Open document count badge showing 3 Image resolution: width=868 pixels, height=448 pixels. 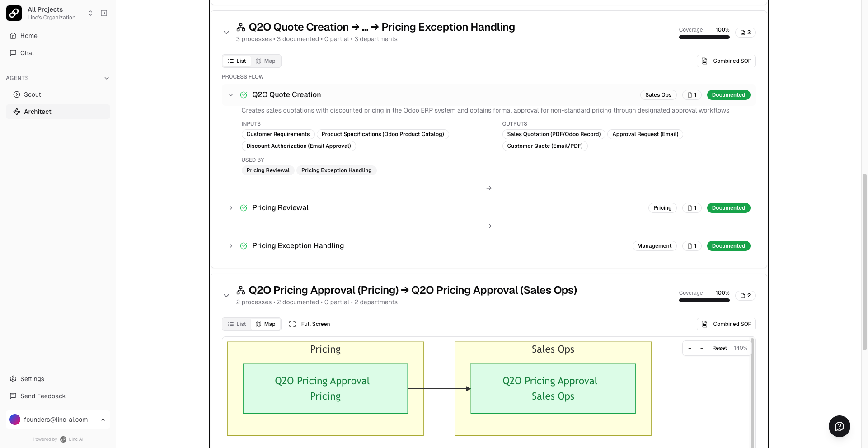(746, 33)
